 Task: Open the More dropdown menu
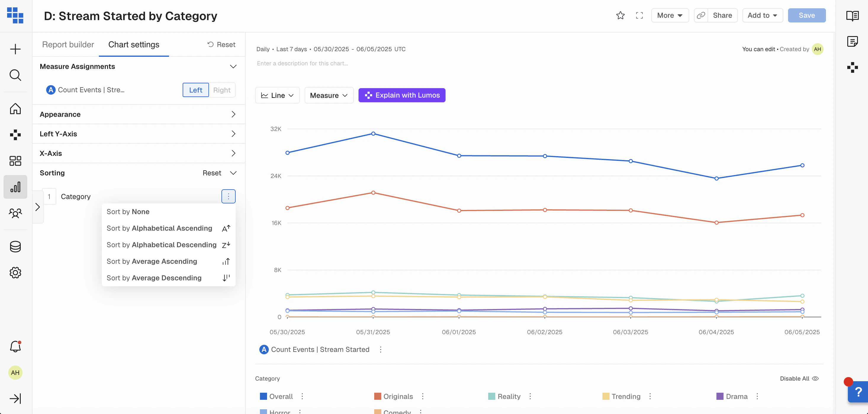tap(670, 15)
